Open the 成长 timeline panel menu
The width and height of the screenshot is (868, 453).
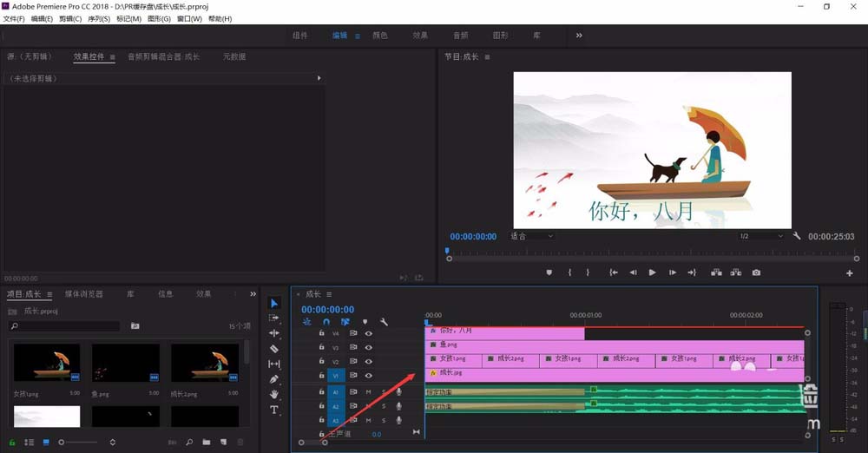(x=329, y=294)
